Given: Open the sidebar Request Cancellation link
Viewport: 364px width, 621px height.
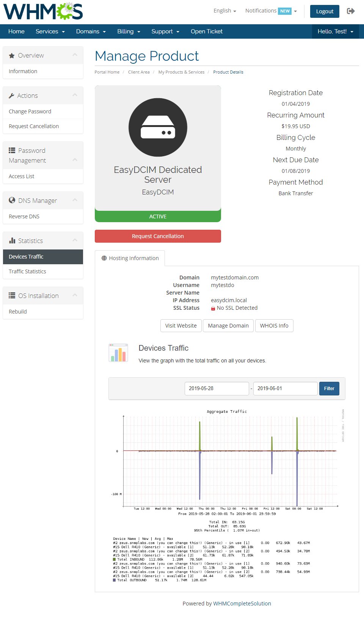Looking at the screenshot, I should point(43,126).
